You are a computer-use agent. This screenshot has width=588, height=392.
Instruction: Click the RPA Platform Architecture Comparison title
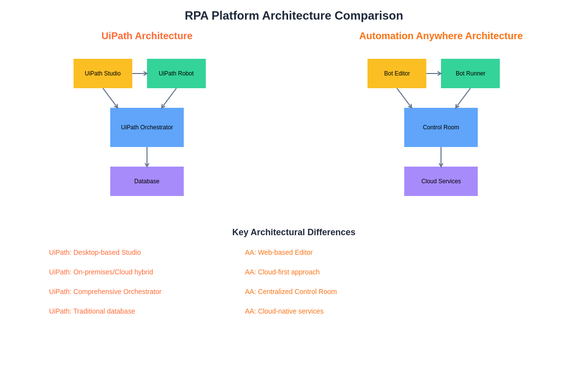click(294, 16)
